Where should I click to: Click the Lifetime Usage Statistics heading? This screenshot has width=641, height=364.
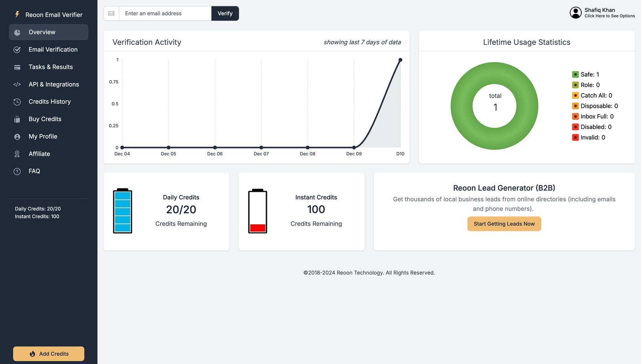[527, 42]
